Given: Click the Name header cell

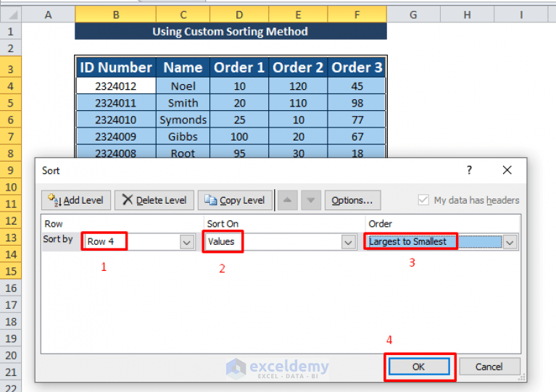Looking at the screenshot, I should click(x=183, y=67).
